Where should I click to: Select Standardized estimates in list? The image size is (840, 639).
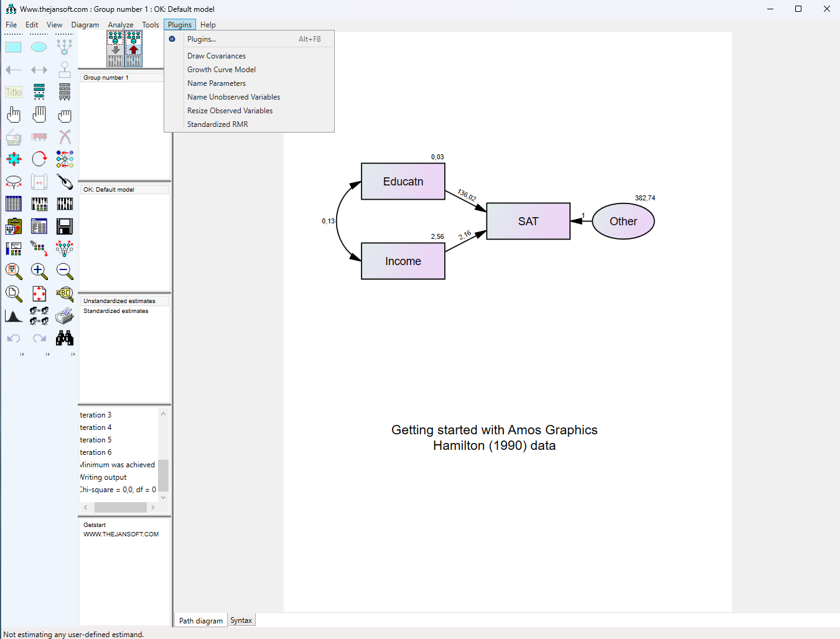pos(124,311)
